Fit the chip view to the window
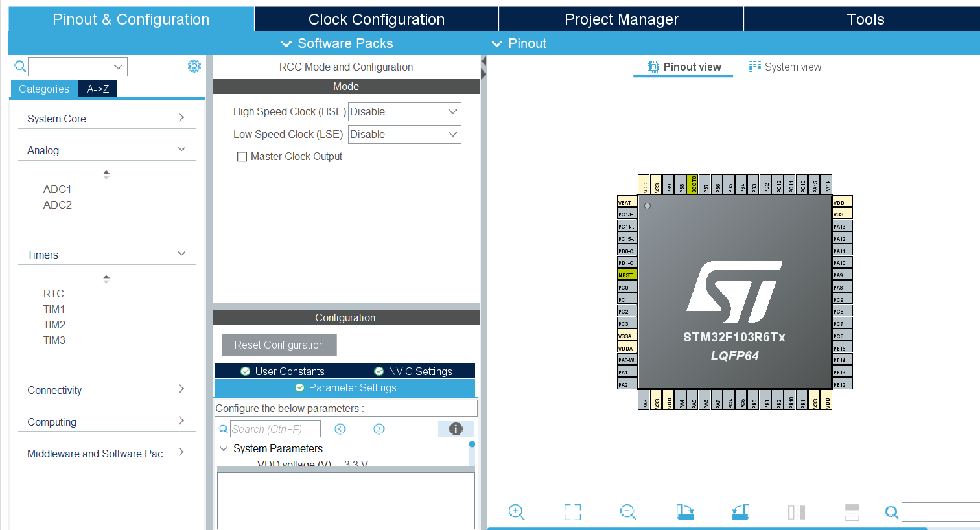Image resolution: width=980 pixels, height=530 pixels. point(572,512)
